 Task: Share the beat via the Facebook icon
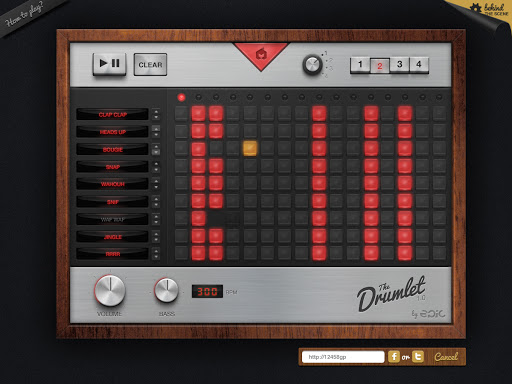(x=394, y=357)
